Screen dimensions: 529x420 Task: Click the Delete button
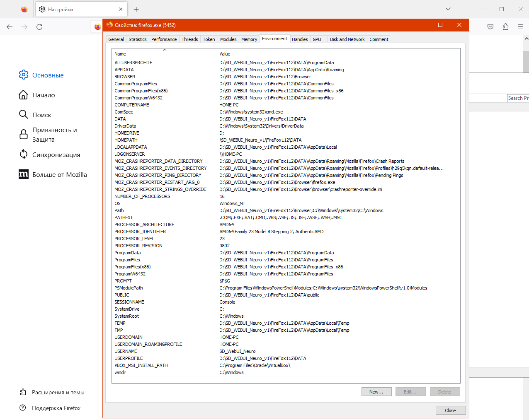[x=445, y=392]
